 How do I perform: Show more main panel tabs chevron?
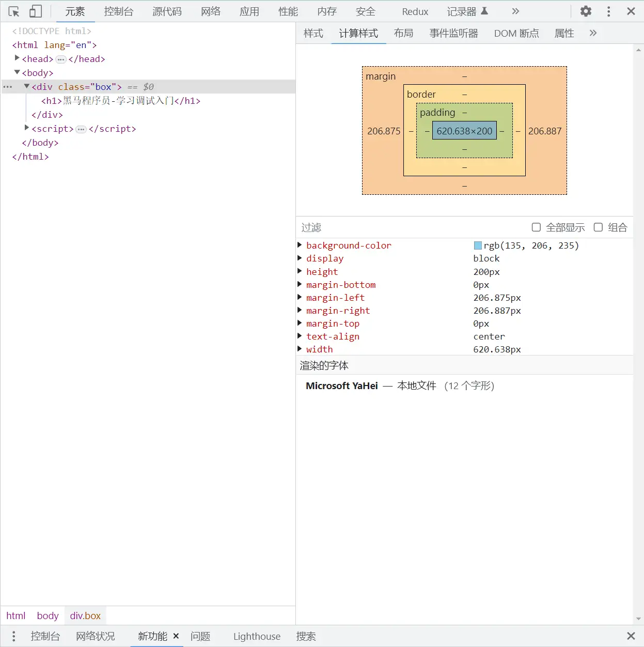coord(515,11)
